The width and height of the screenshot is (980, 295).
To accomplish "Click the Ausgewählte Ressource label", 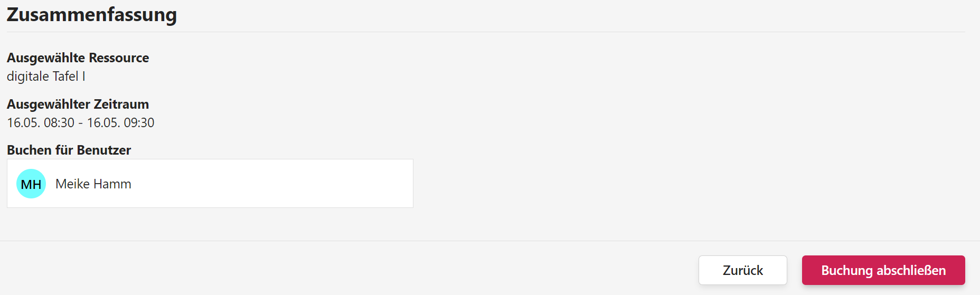I will tap(78, 58).
